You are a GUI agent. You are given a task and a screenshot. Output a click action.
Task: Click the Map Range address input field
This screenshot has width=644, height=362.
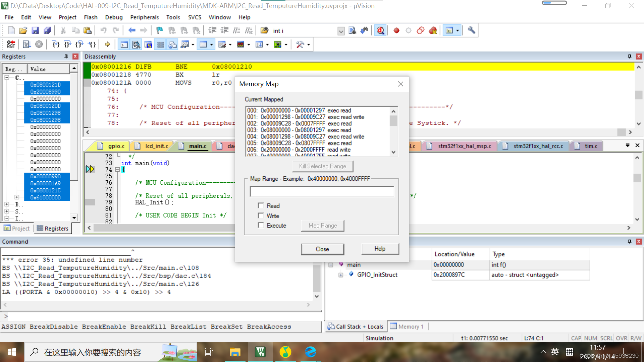322,191
